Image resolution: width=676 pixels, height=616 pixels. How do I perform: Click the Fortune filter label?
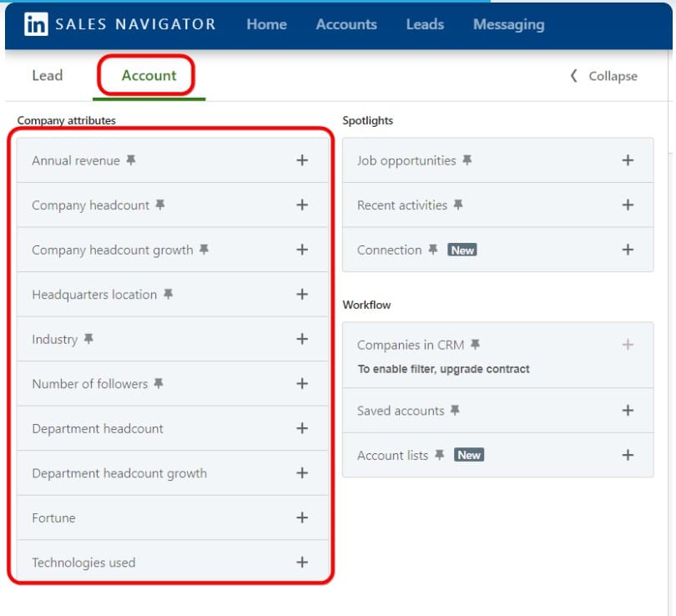click(x=53, y=518)
